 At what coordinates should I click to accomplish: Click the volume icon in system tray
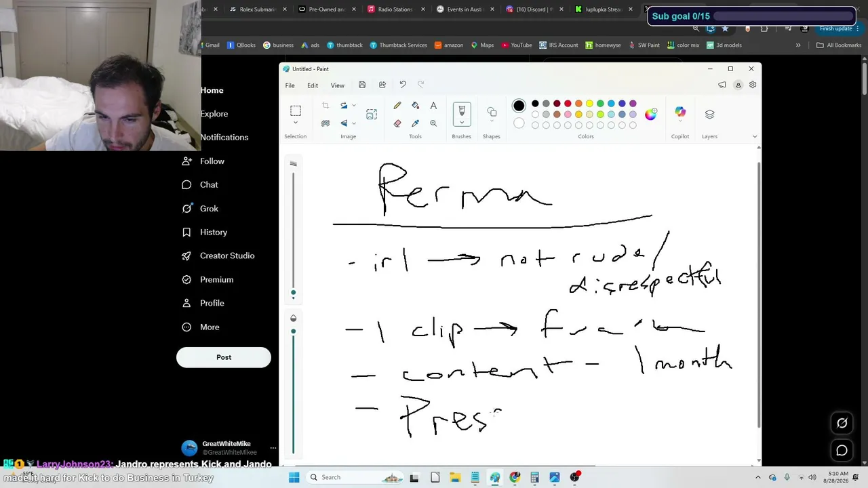click(812, 477)
